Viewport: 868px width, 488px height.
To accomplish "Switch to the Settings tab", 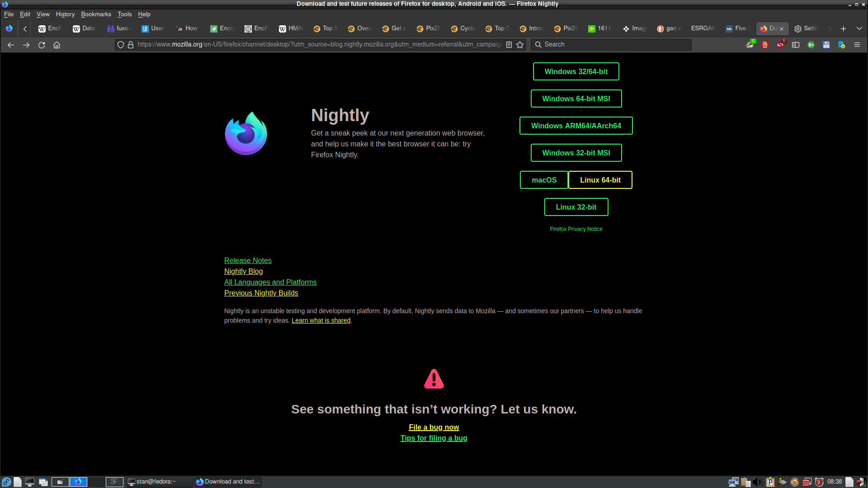I will click(807, 28).
